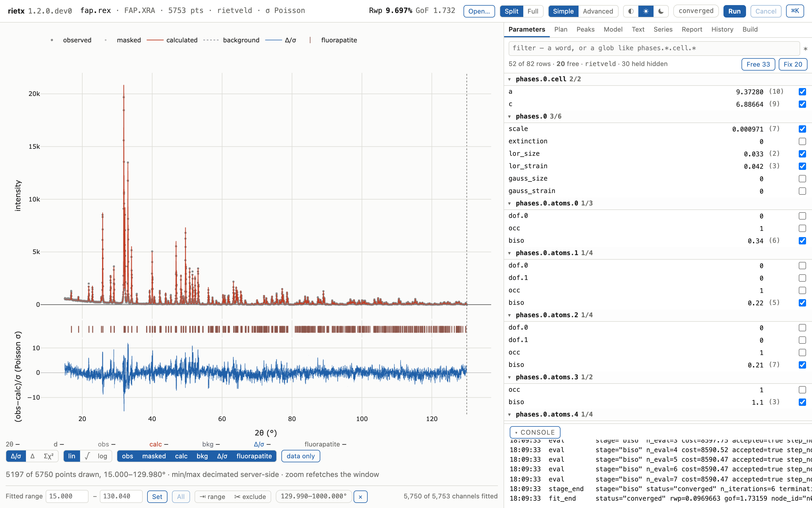This screenshot has height=508, width=812.
Task: Click the filter asterisk icon
Action: tap(805, 49)
